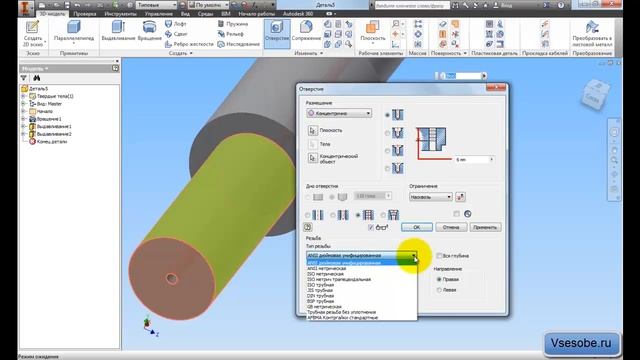
Task: Toggle the preview glasses checkbox
Action: pos(371,227)
